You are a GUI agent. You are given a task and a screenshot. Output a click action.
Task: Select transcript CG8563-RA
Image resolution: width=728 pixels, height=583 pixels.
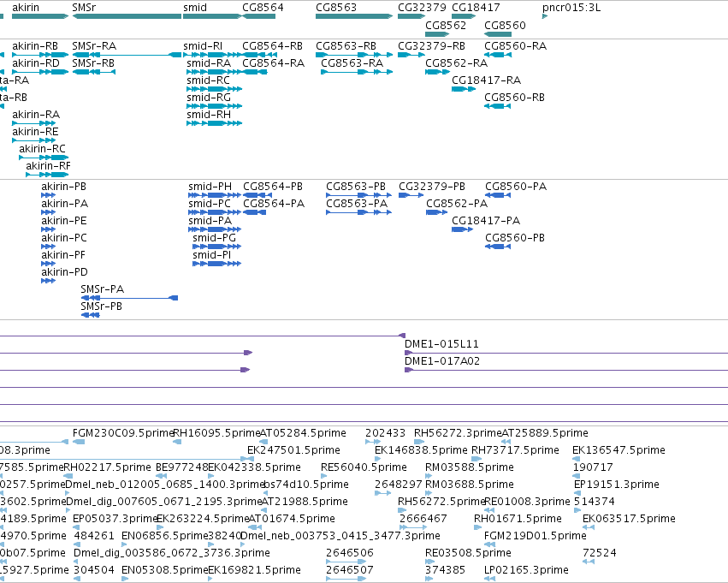pyautogui.click(x=352, y=63)
